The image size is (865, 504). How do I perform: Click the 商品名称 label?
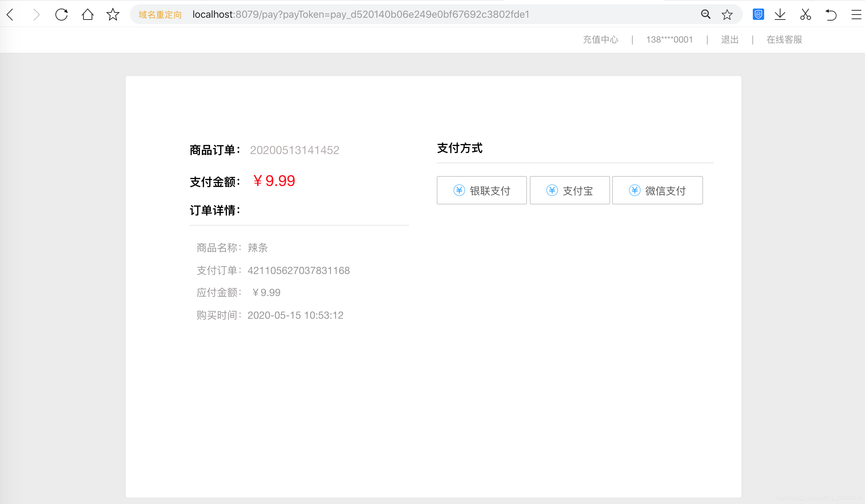click(x=219, y=248)
